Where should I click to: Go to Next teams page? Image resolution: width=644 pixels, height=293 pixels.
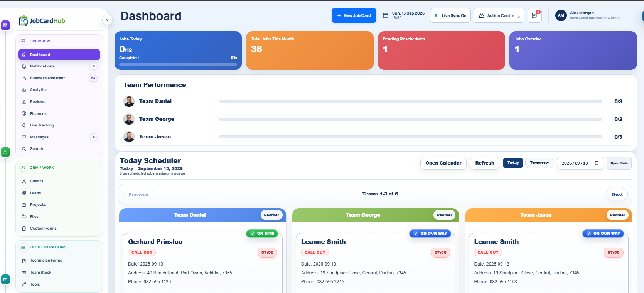617,194
